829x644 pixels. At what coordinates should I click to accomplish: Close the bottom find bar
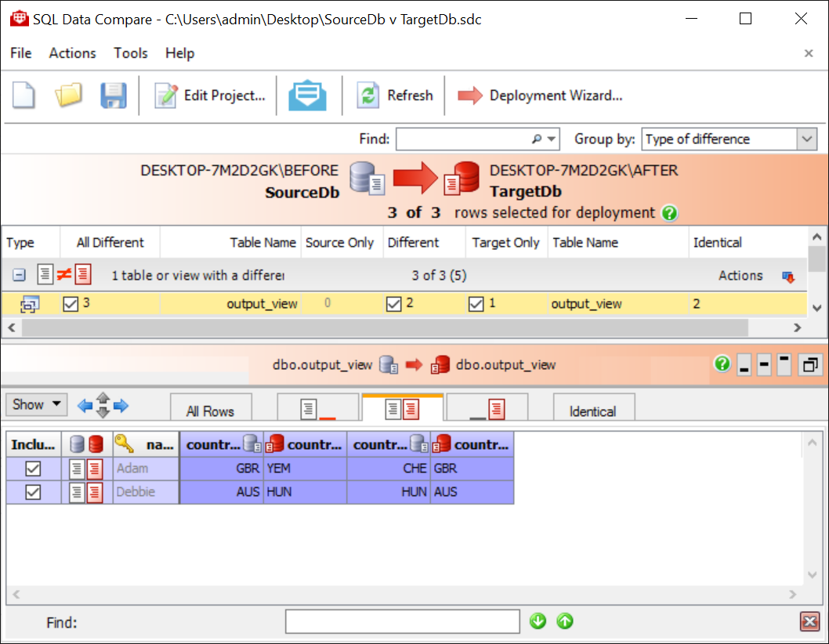809,622
